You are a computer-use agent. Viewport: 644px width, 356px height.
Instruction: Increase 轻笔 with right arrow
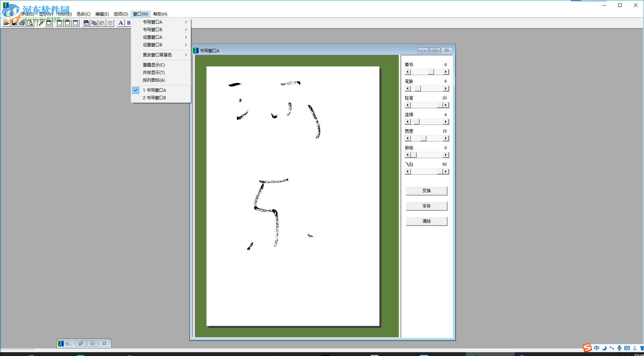pyautogui.click(x=446, y=105)
